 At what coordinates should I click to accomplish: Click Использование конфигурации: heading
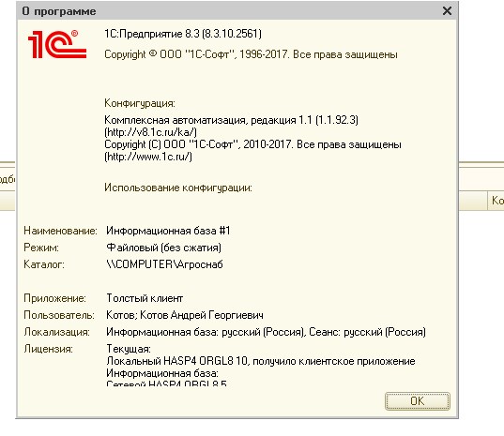(178, 188)
